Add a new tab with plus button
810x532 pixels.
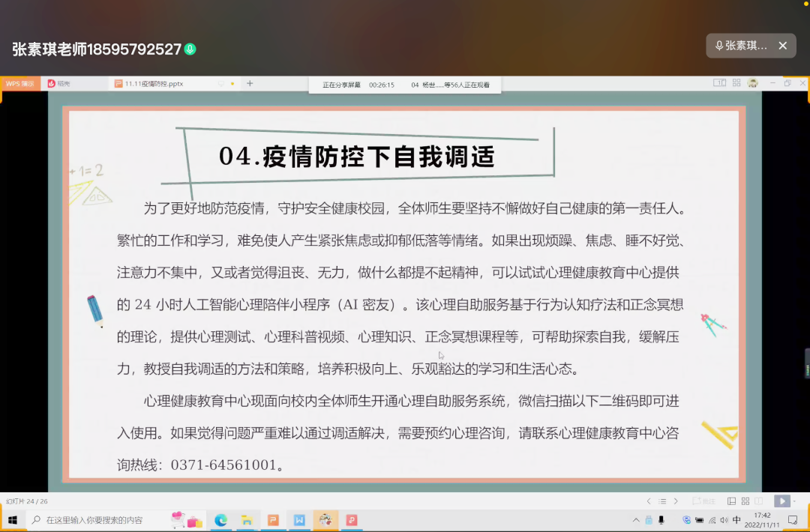pyautogui.click(x=250, y=83)
